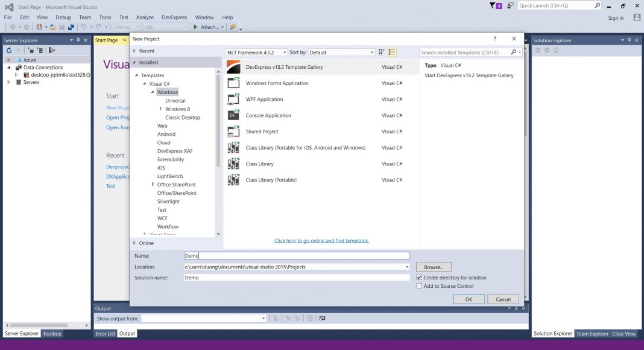Start debugging via Attach green arrow
The image size is (644, 350).
197,27
